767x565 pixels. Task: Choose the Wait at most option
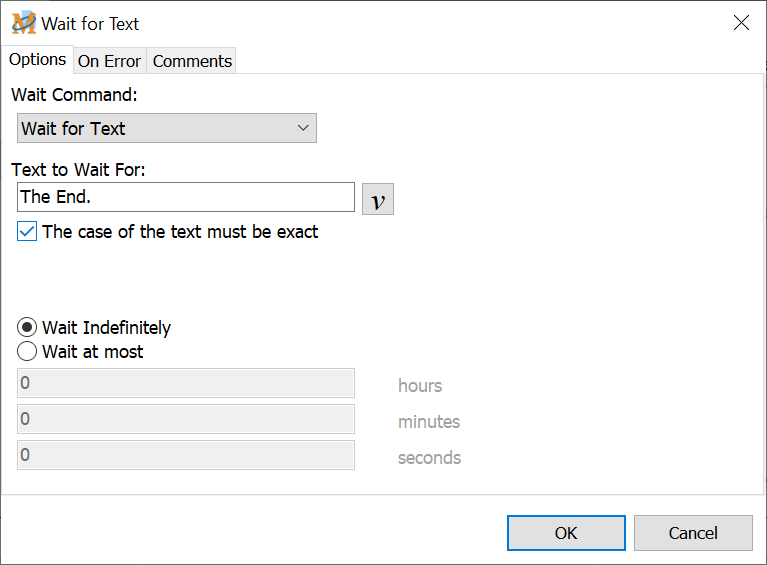click(x=28, y=352)
